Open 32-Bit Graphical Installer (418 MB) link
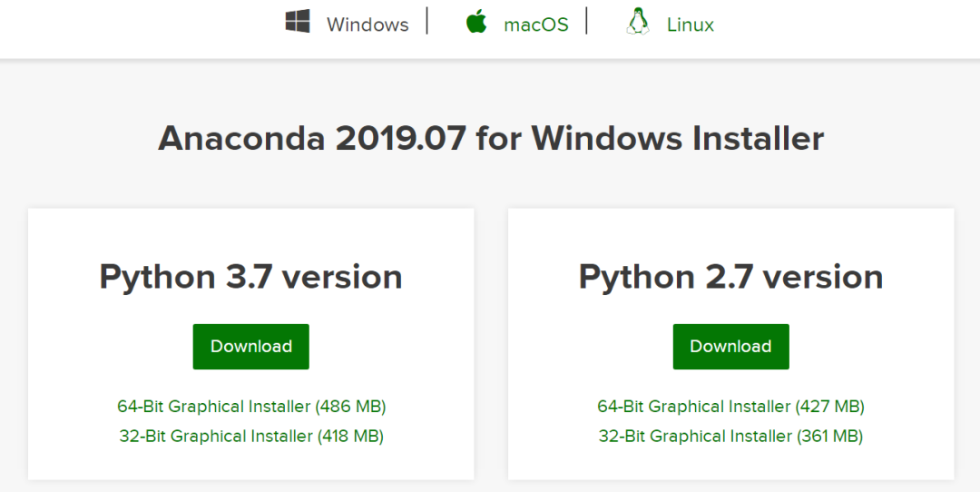 pyautogui.click(x=251, y=436)
